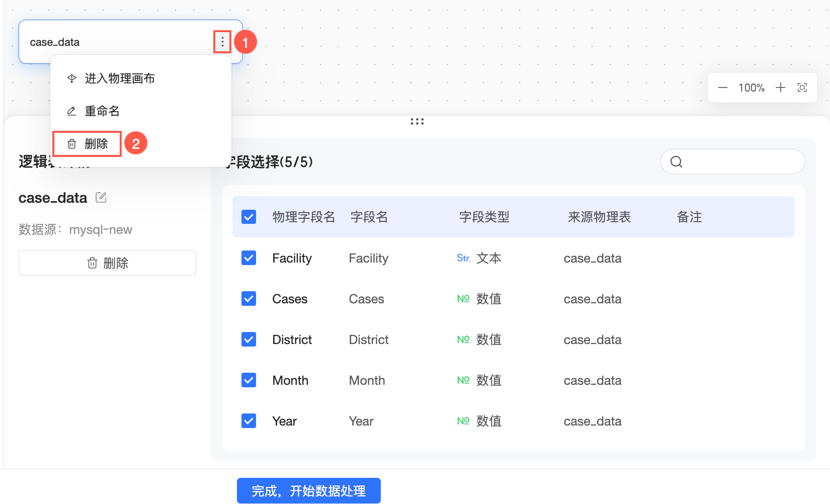Click the 物理字段名 column header
This screenshot has height=504, width=830.
[304, 217]
